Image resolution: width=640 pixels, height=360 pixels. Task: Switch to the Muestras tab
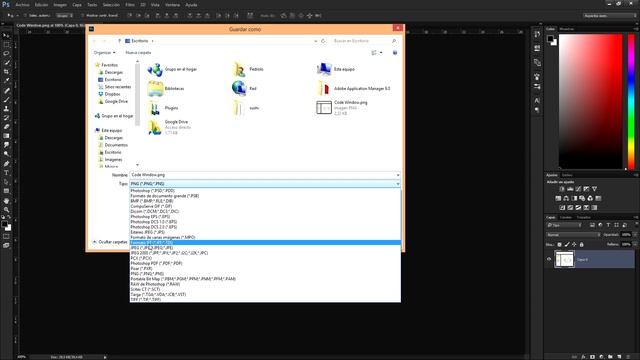click(x=567, y=29)
